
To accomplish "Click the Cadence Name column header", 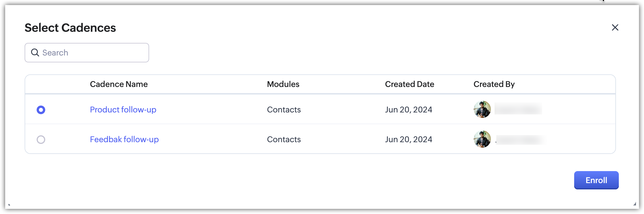I will 119,84.
